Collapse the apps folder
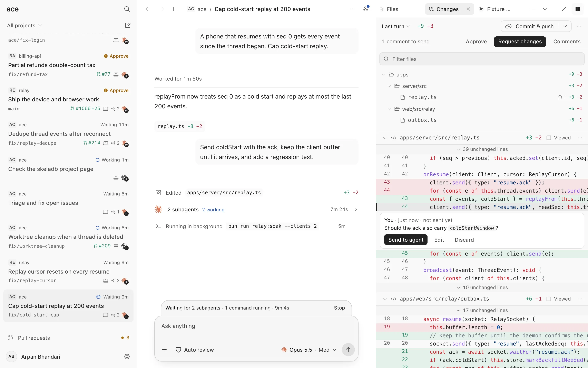The height and width of the screenshot is (368, 588). [x=383, y=74]
